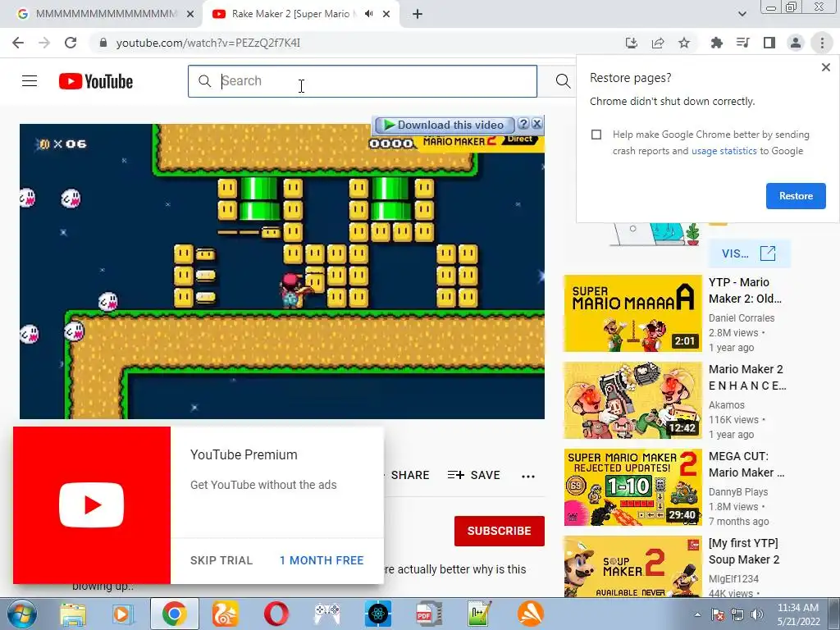
Task: Open the MEGA CUT Rejected Updates thumbnail
Action: pyautogui.click(x=632, y=487)
